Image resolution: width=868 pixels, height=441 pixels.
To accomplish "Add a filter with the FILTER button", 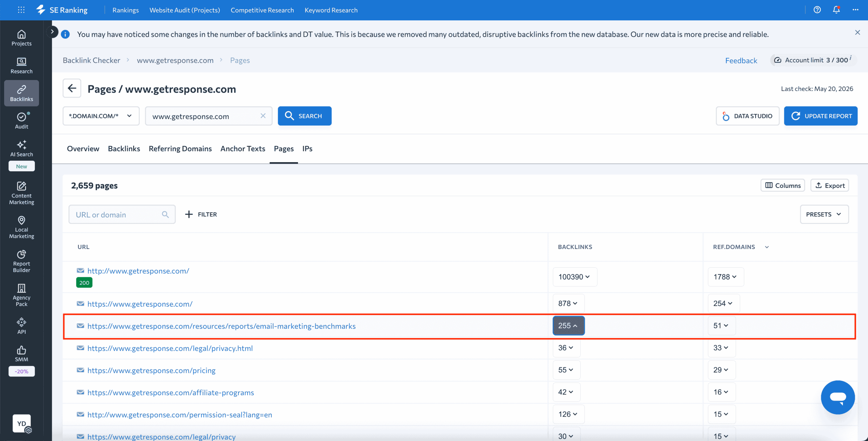I will (x=201, y=214).
